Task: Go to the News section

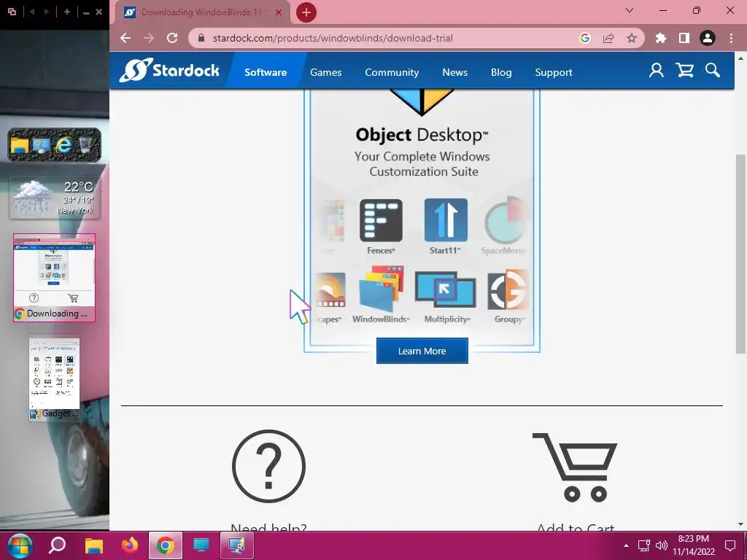Action: (x=455, y=72)
